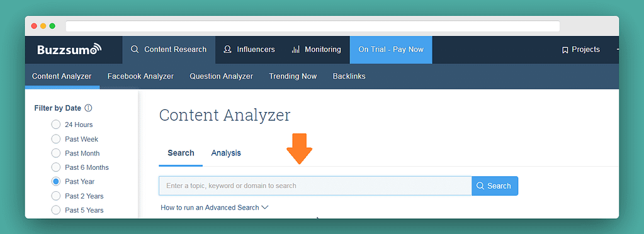Select the Past Week date filter
Image resolution: width=644 pixels, height=234 pixels.
point(56,139)
